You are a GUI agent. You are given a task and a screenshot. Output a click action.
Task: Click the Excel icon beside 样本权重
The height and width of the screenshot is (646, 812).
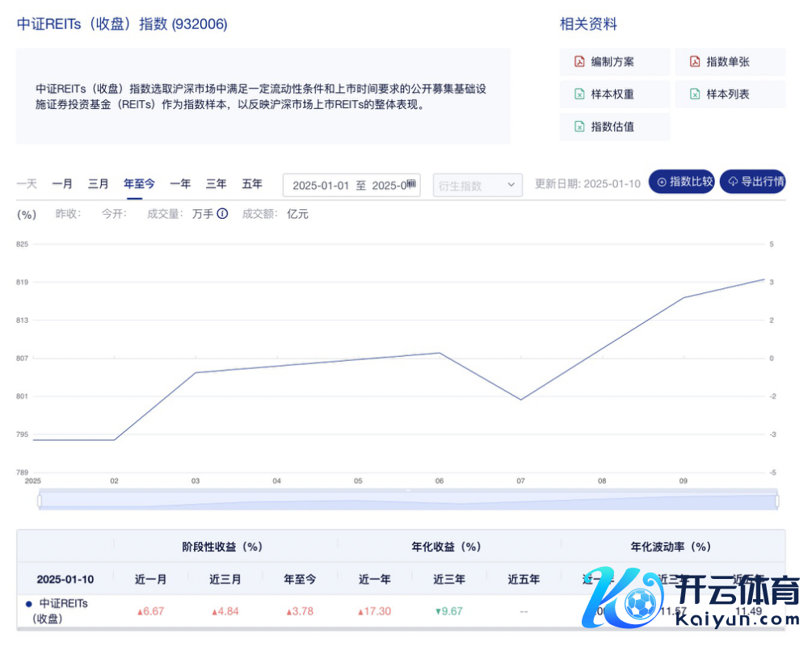pyautogui.click(x=579, y=94)
